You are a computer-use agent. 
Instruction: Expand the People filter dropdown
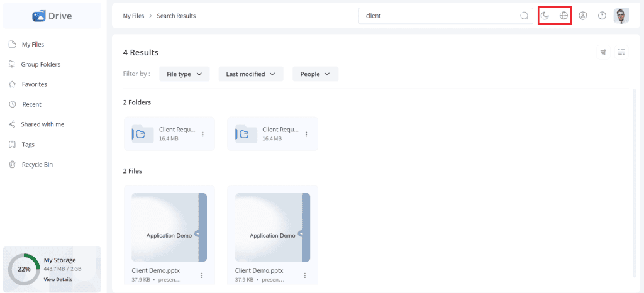[x=316, y=74]
